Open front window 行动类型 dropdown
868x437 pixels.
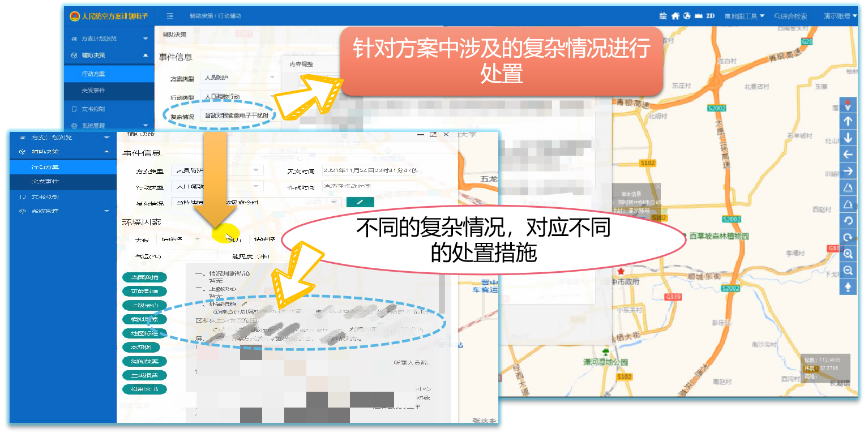pos(217,186)
